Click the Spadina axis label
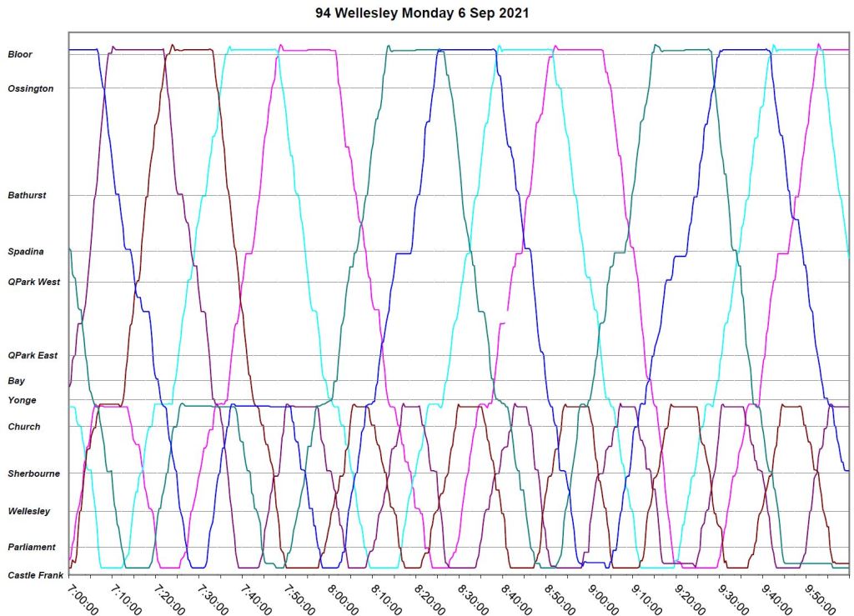Viewport: 854px width, 616px height. click(x=25, y=252)
